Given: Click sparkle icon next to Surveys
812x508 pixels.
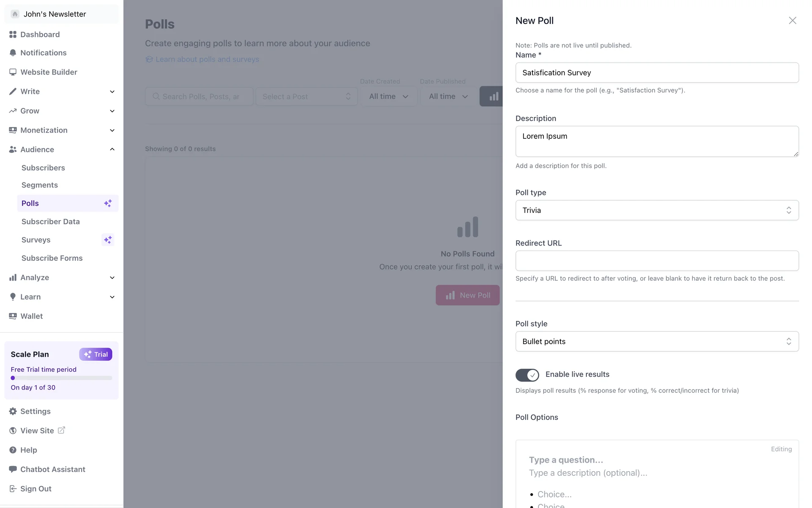Looking at the screenshot, I should tap(108, 240).
